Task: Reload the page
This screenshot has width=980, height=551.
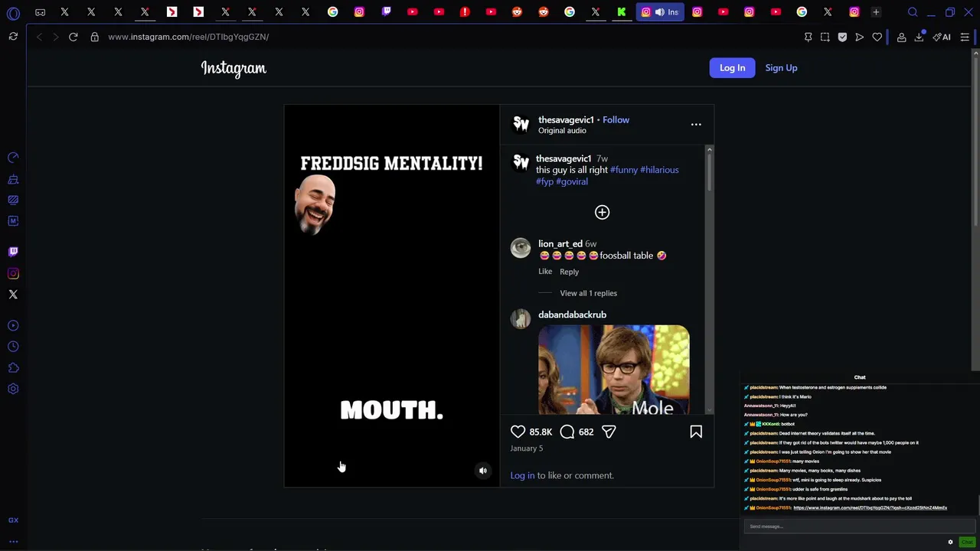Action: (x=73, y=37)
